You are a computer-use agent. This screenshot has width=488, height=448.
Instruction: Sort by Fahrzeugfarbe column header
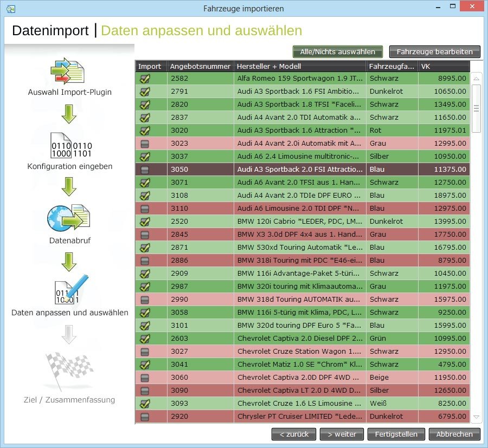392,66
